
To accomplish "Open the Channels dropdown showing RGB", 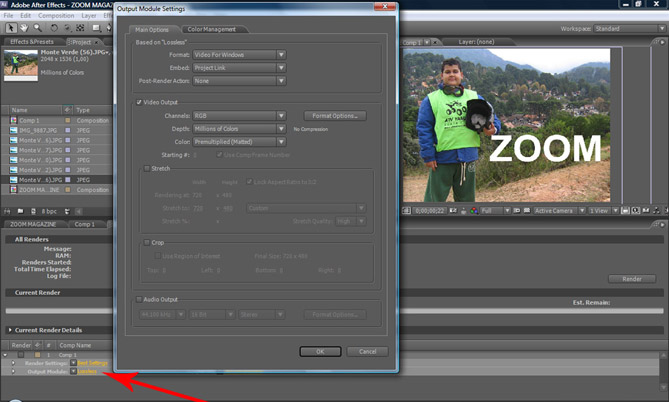I will (x=239, y=116).
